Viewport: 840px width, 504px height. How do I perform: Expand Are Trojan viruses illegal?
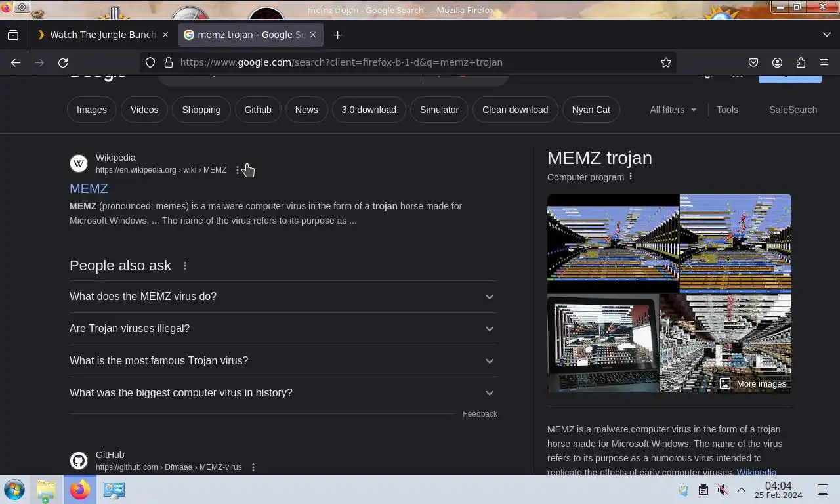(283, 329)
